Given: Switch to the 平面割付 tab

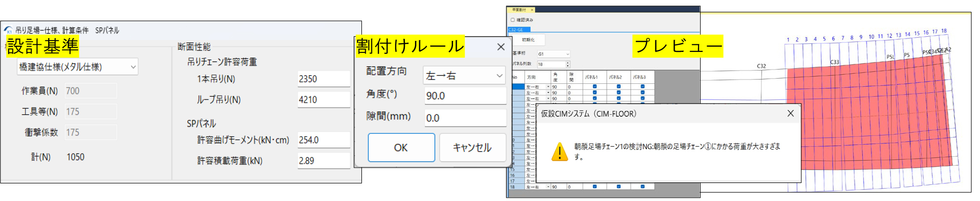Looking at the screenshot, I should (x=519, y=10).
